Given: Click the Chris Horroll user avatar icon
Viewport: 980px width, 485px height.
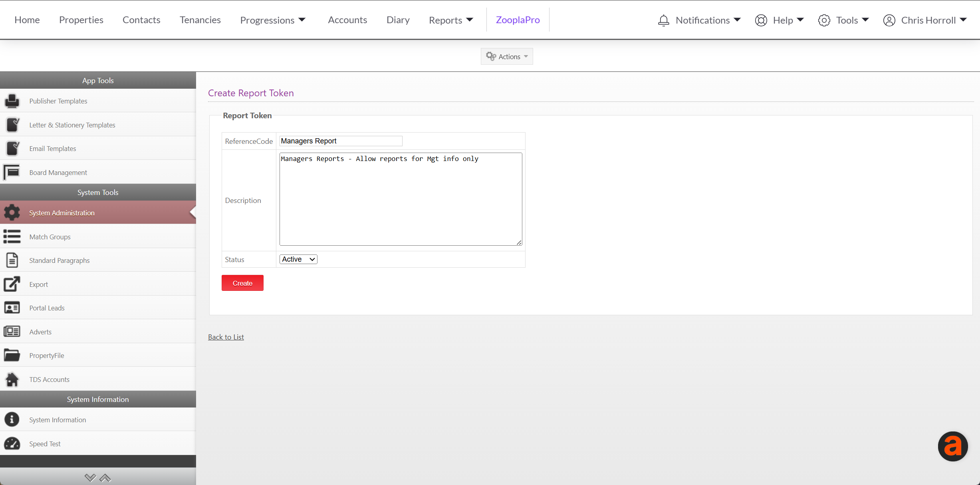Looking at the screenshot, I should click(x=889, y=20).
